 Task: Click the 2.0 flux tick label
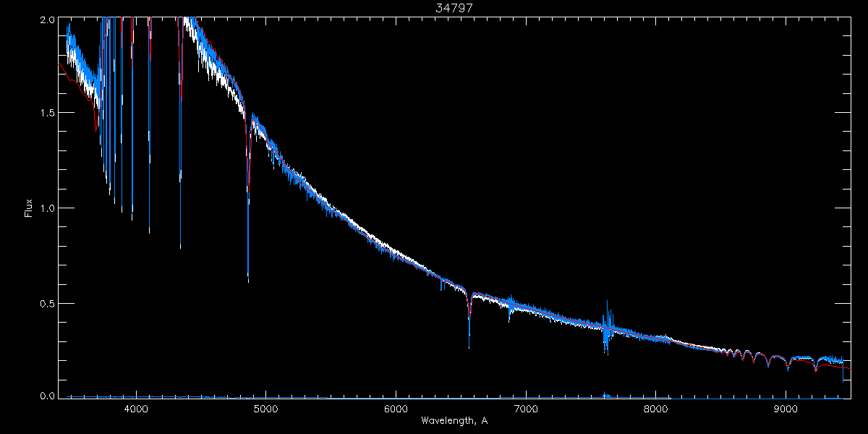tap(46, 20)
